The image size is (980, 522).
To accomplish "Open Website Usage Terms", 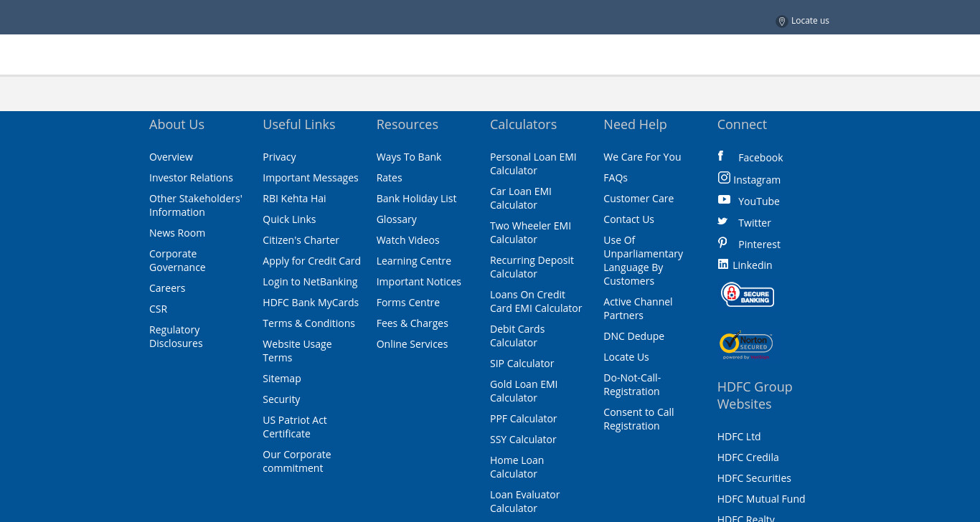I will click(x=297, y=351).
